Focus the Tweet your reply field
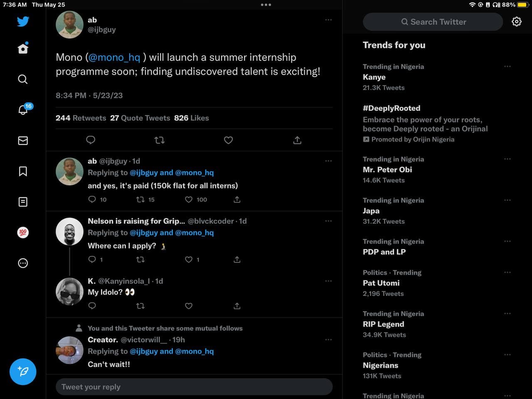The width and height of the screenshot is (532, 399). tap(194, 387)
